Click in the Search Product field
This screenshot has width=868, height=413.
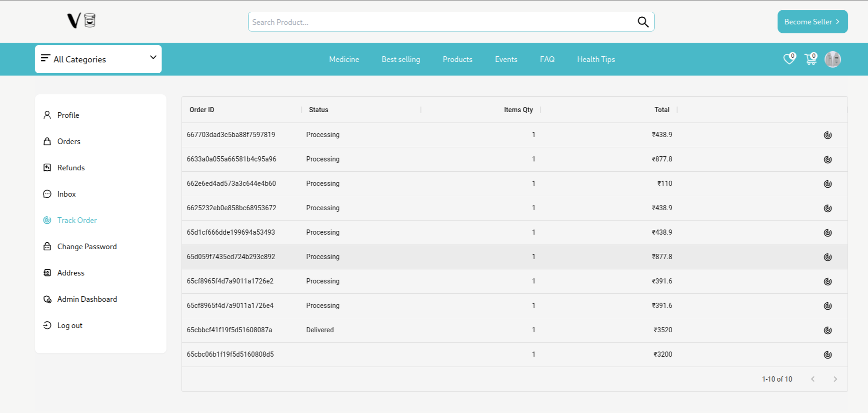pyautogui.click(x=441, y=22)
